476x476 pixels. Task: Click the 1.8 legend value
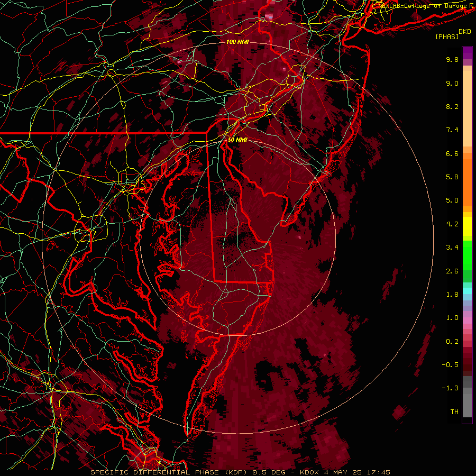pos(452,295)
